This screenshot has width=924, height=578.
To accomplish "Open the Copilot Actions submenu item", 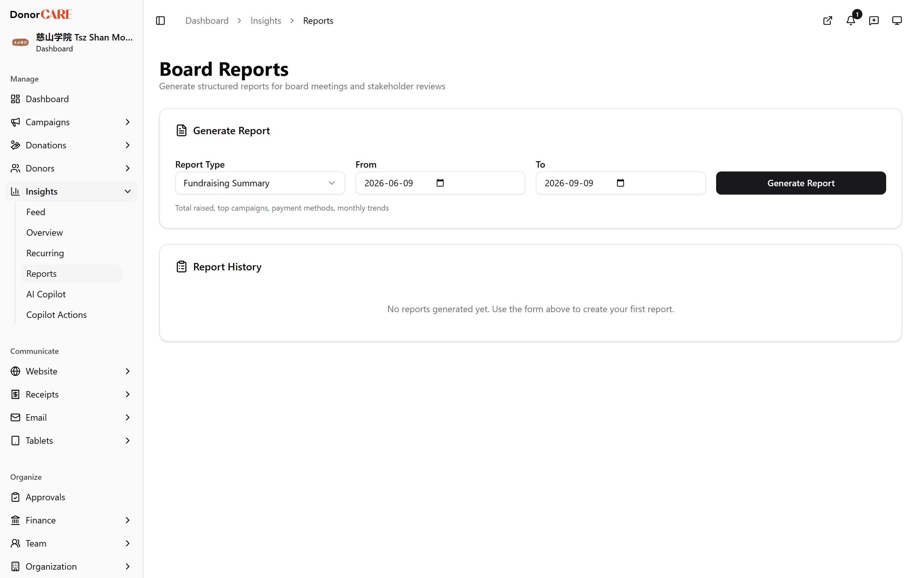I will [x=72, y=315].
